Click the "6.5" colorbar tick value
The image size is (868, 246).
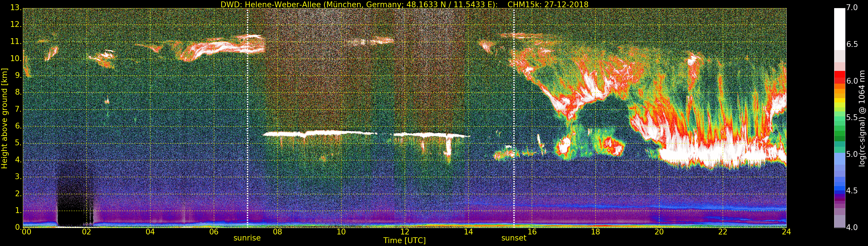[852, 44]
